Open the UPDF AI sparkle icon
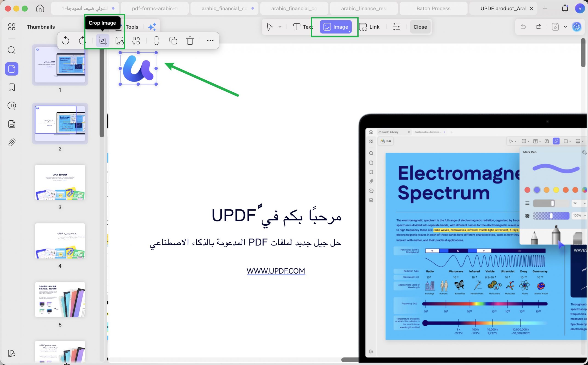The image size is (588, 365). (152, 27)
